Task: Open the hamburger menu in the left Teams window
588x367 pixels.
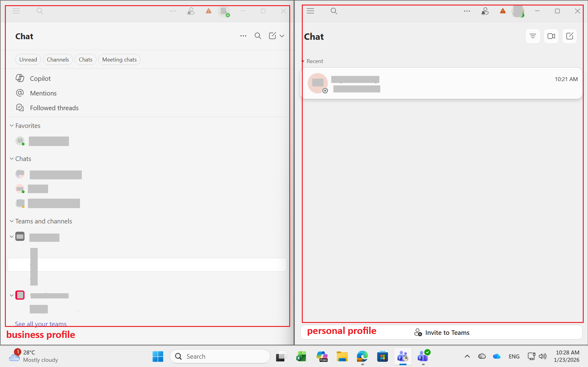Action: [x=16, y=11]
